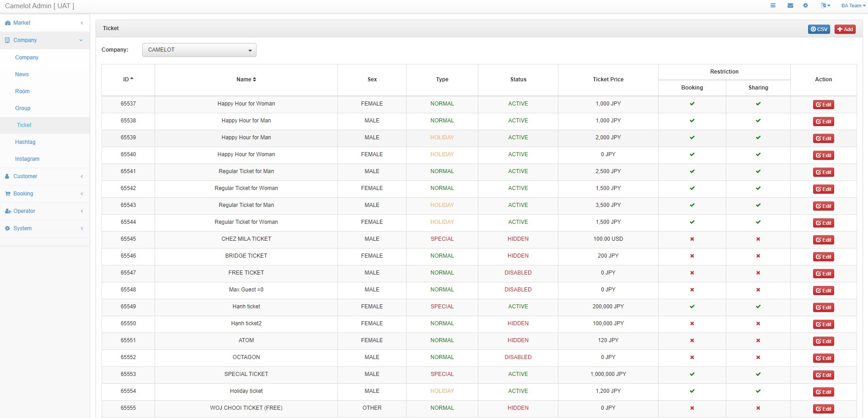The image size is (868, 418).
Task: Click the hamburger menu icon in top bar
Action: pos(773,5)
